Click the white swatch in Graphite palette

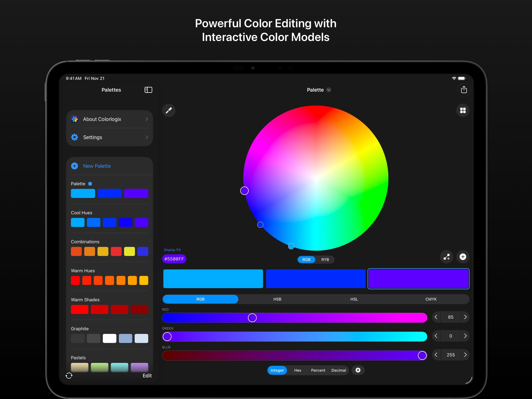click(109, 338)
